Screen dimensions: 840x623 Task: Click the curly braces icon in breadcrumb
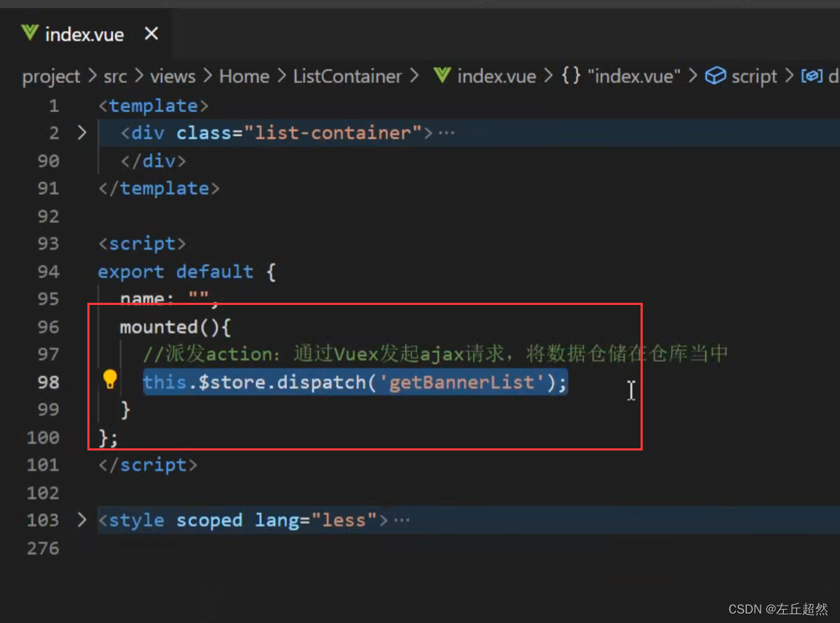571,75
